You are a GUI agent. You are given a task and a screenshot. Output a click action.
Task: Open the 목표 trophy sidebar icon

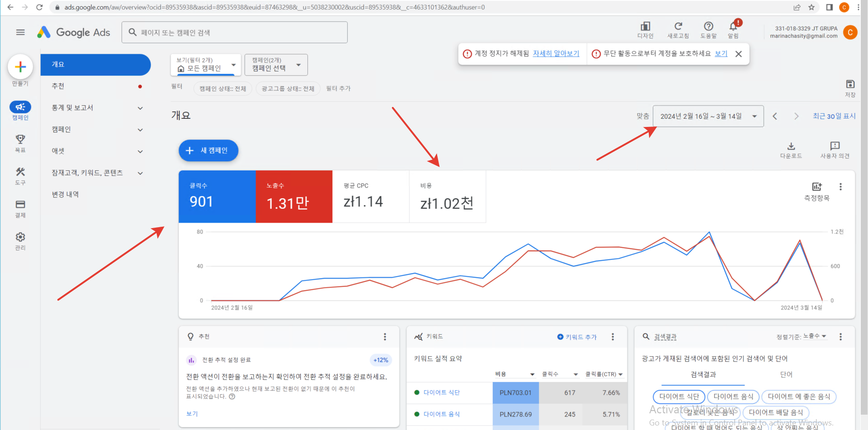point(20,139)
